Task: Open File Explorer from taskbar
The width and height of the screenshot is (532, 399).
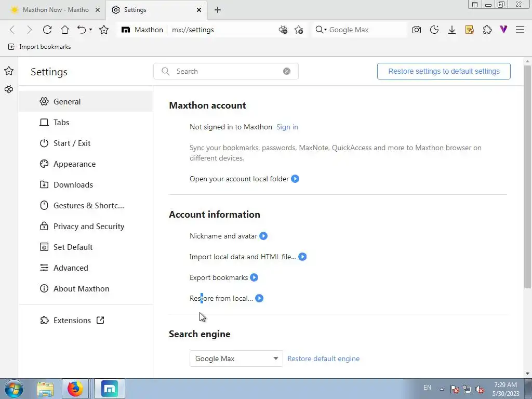Action: click(45, 389)
